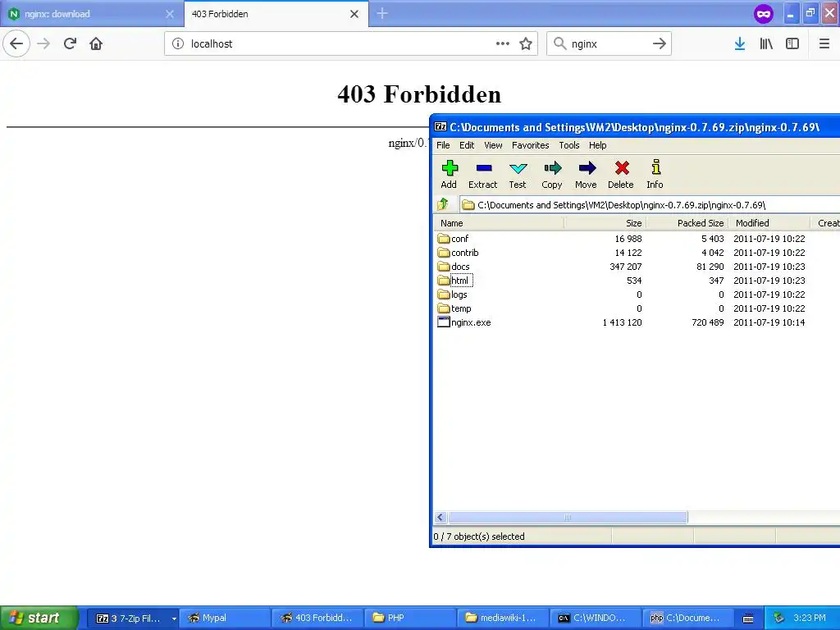
Task: Open the browser downloads panel
Action: point(740,44)
